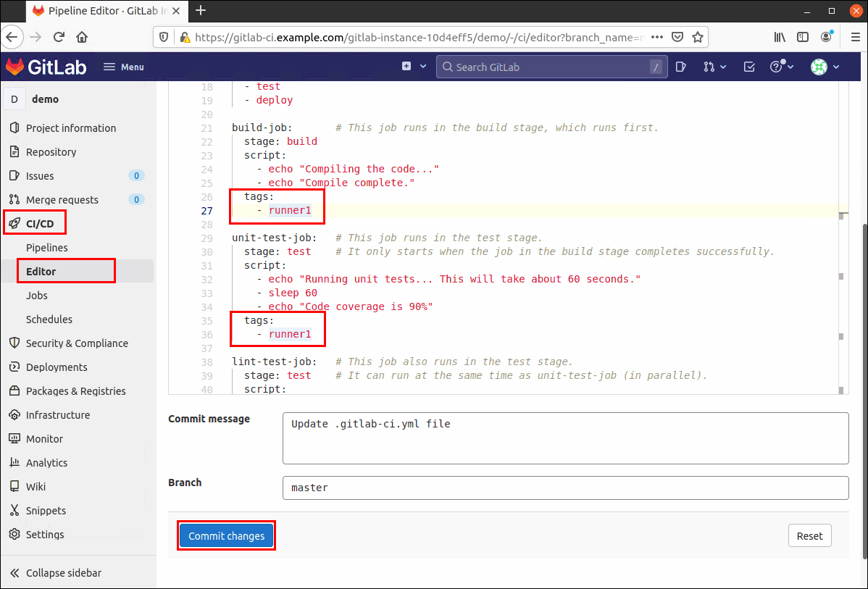This screenshot has width=868, height=589.
Task: Reload the page with refresh icon
Action: [x=59, y=37]
